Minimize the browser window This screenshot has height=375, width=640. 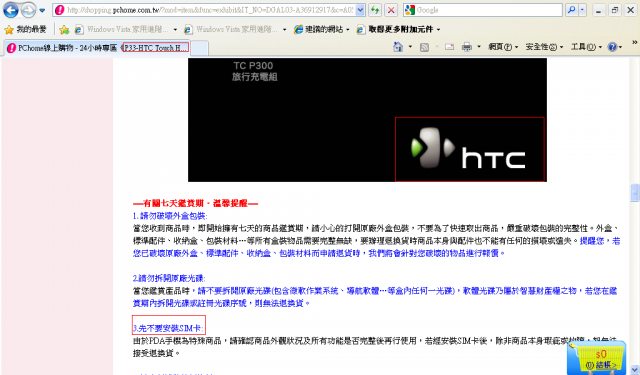(x=598, y=10)
